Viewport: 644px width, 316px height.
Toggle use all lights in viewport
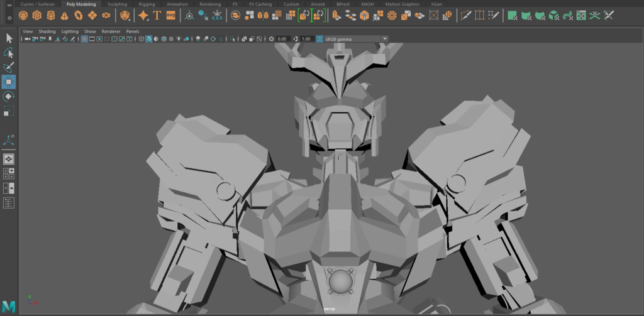click(179, 39)
